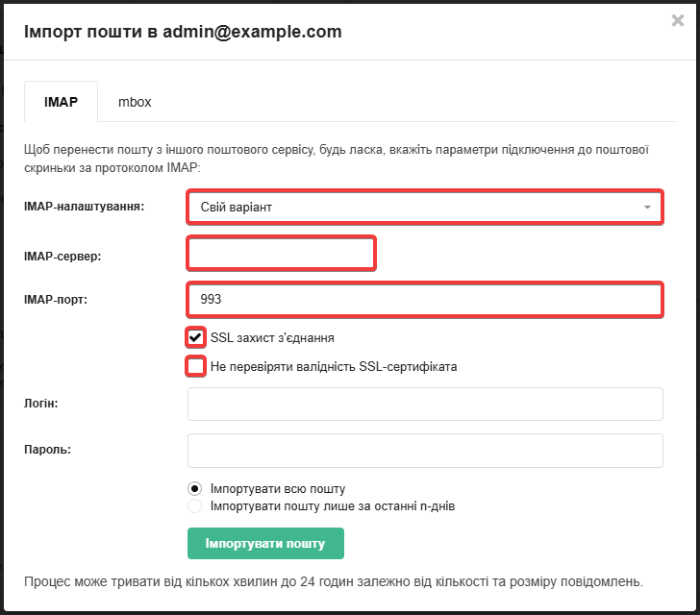Choose import for last n days only
The height and width of the screenshot is (615, 700).
coord(195,505)
